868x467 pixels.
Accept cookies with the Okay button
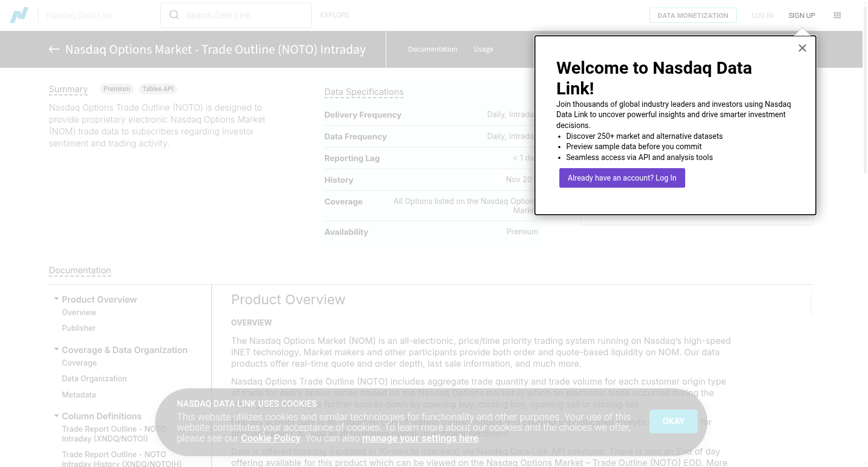point(673,421)
